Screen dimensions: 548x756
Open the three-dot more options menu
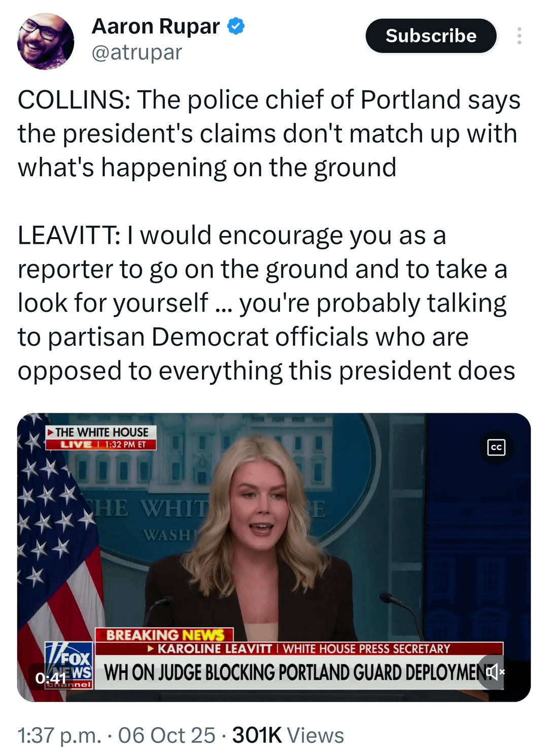[x=519, y=36]
